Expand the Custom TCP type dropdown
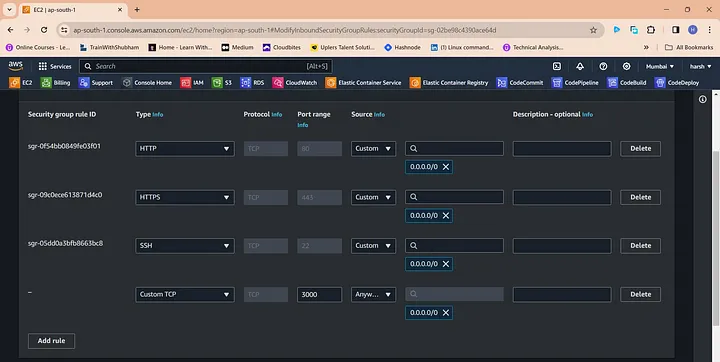The height and width of the screenshot is (362, 720). click(x=185, y=294)
